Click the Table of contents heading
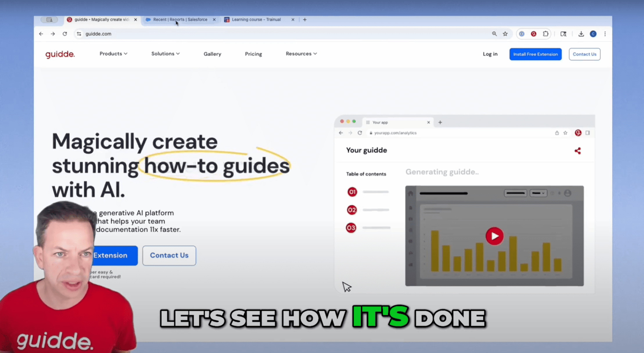644x353 pixels. (366, 174)
